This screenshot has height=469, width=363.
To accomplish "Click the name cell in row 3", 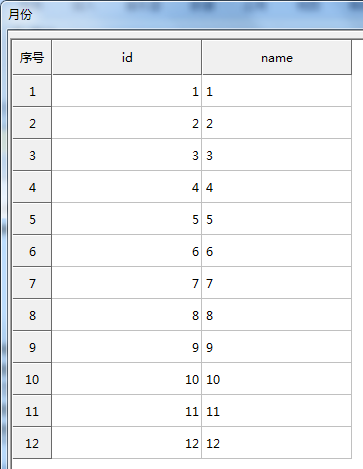I will (277, 155).
